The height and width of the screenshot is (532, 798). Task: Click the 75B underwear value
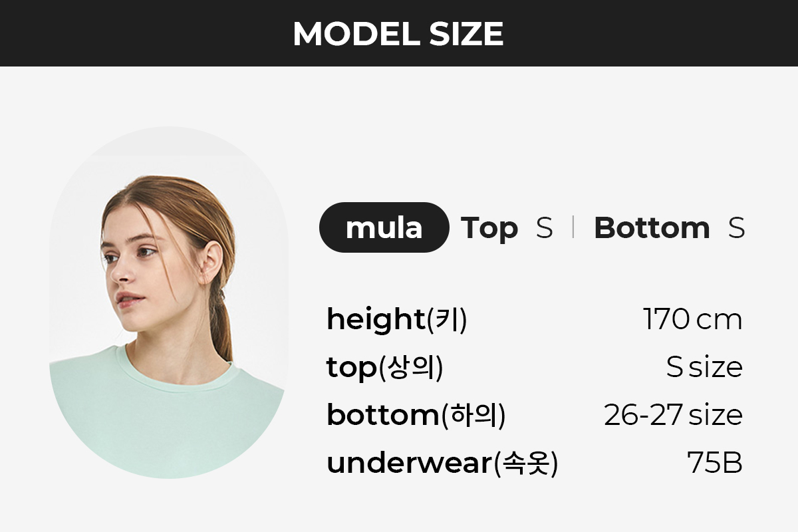pyautogui.click(x=715, y=464)
